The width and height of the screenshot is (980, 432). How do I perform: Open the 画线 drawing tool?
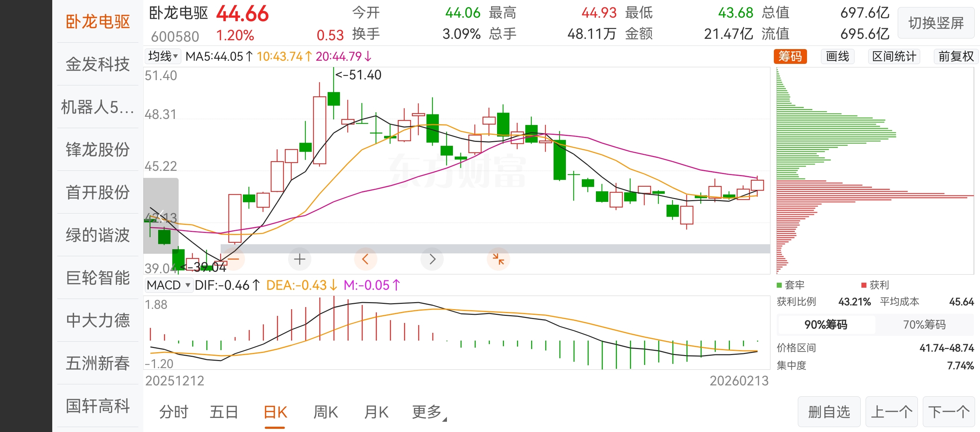click(837, 57)
